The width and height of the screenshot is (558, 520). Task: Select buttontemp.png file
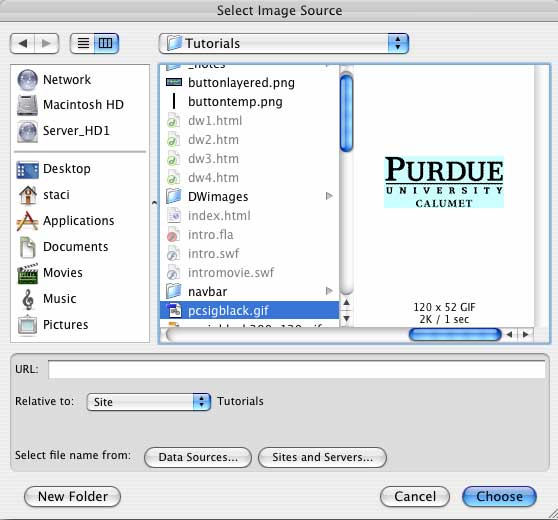coord(249,102)
